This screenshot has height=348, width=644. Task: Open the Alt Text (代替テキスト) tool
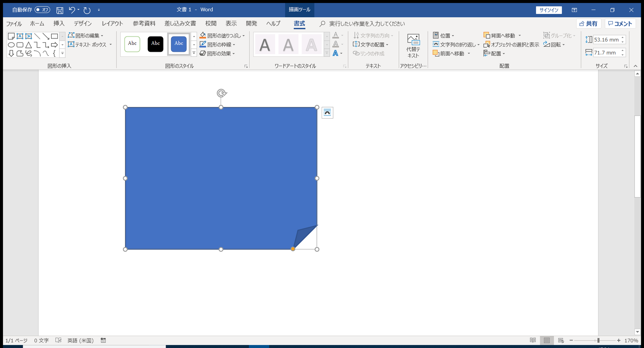click(x=413, y=46)
